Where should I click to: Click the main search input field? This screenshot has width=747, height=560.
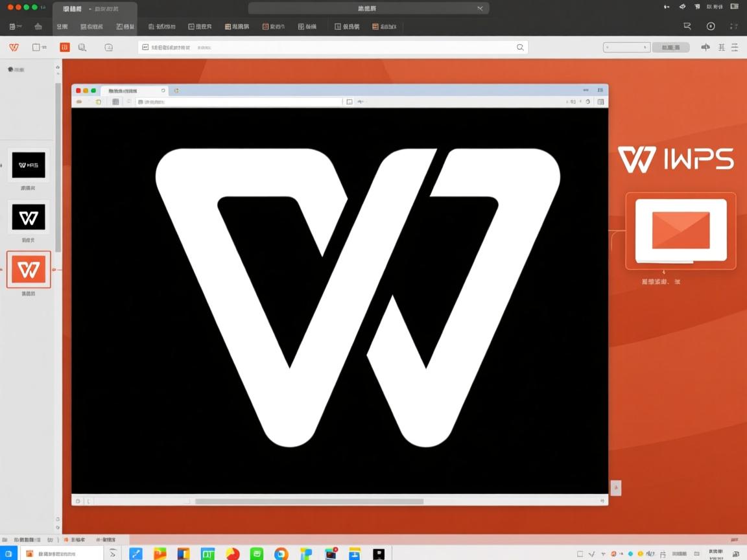click(x=331, y=47)
